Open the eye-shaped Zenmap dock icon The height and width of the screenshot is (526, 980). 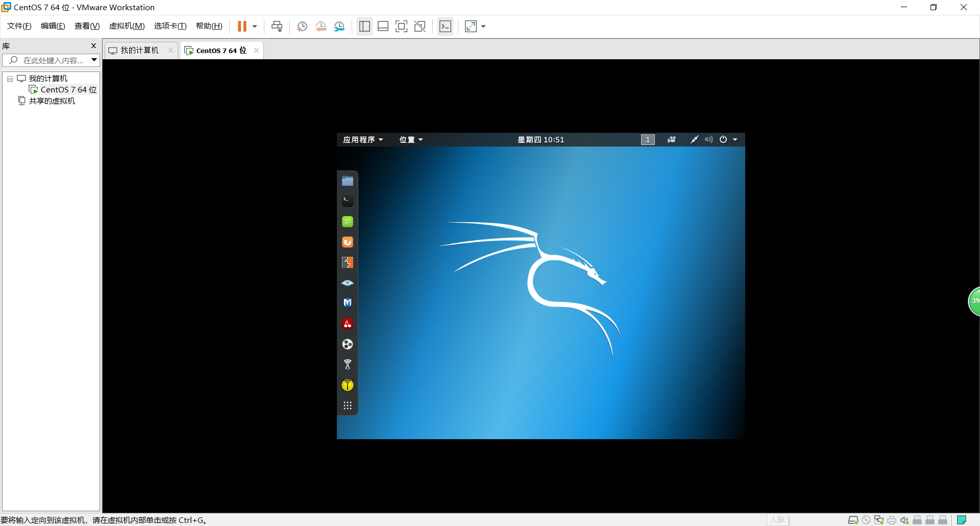(348, 283)
